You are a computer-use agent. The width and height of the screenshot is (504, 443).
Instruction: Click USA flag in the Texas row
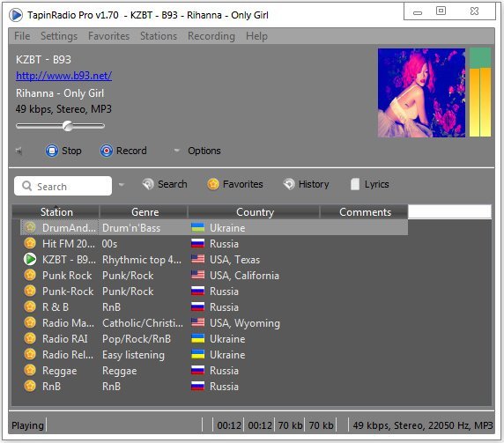coord(197,259)
